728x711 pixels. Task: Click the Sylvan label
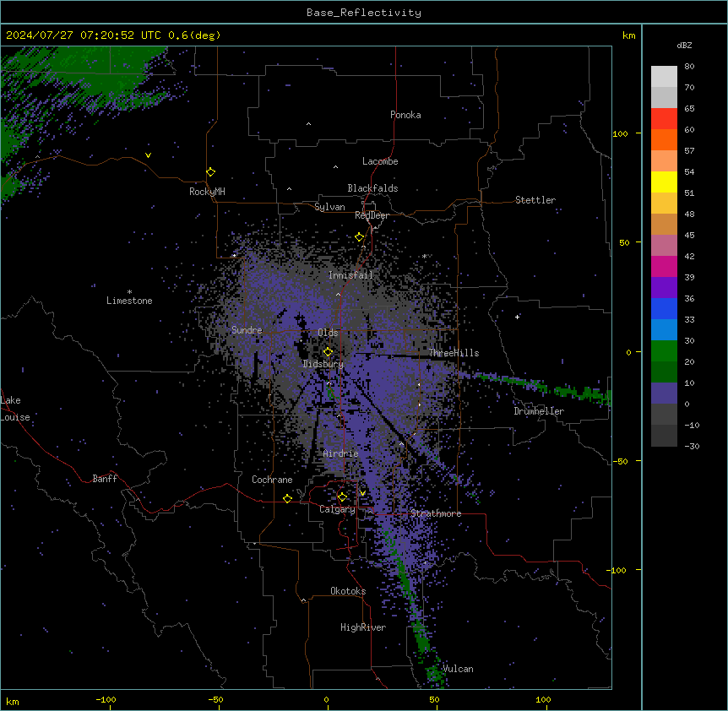click(329, 207)
